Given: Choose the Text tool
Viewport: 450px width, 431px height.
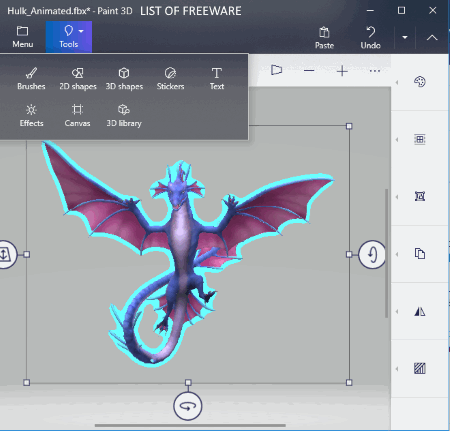Looking at the screenshot, I should click(x=217, y=79).
